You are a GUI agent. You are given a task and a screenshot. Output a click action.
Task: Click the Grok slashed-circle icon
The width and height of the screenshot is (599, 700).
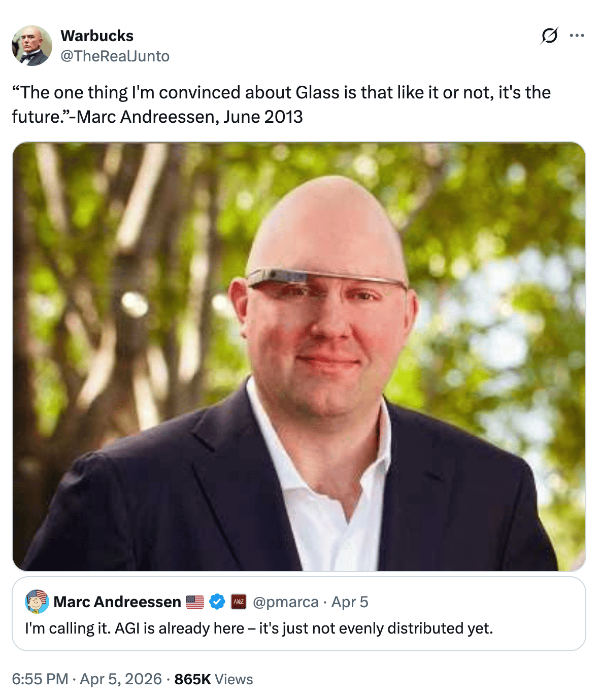point(549,36)
